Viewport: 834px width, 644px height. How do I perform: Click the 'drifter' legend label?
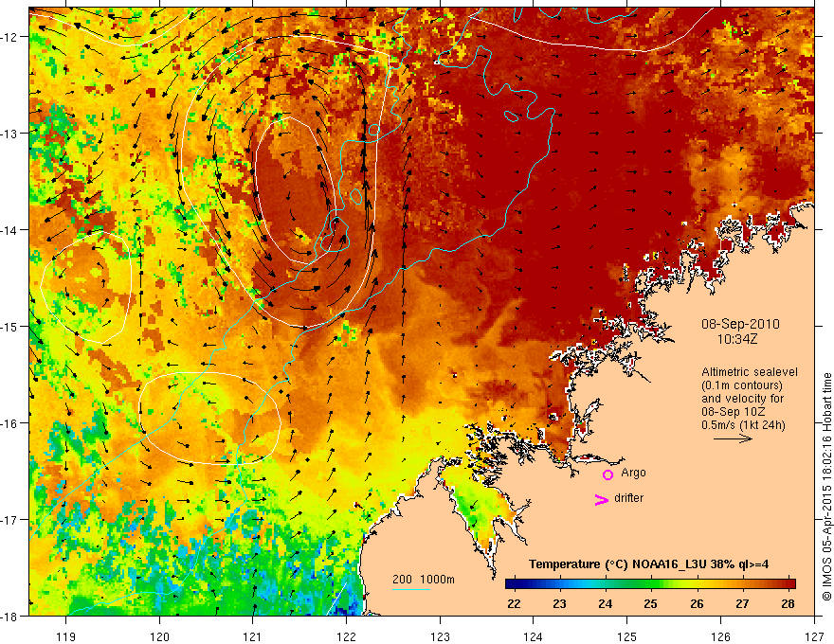tap(628, 498)
